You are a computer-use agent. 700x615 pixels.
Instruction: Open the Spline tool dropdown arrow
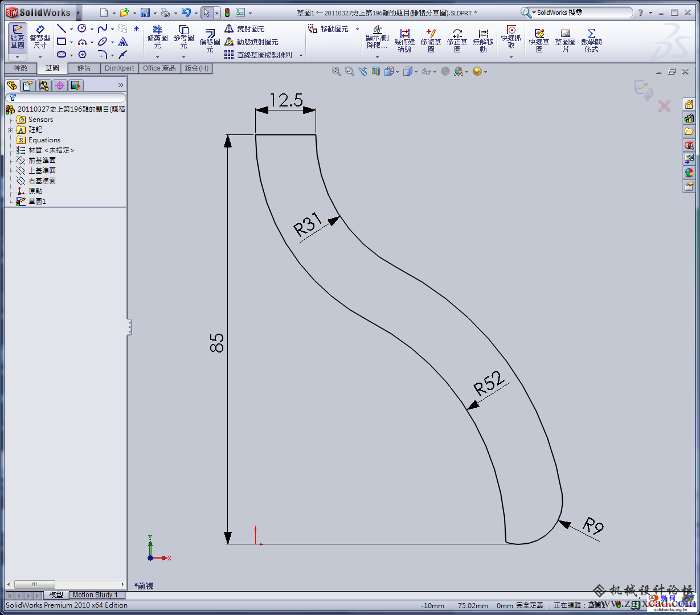tap(112, 29)
